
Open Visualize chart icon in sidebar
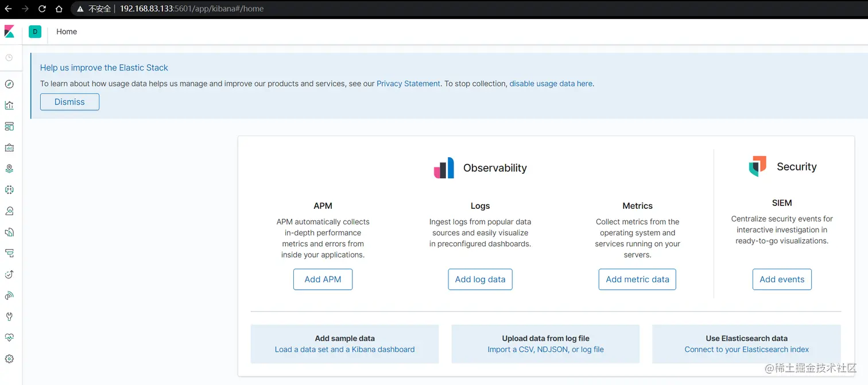9,106
